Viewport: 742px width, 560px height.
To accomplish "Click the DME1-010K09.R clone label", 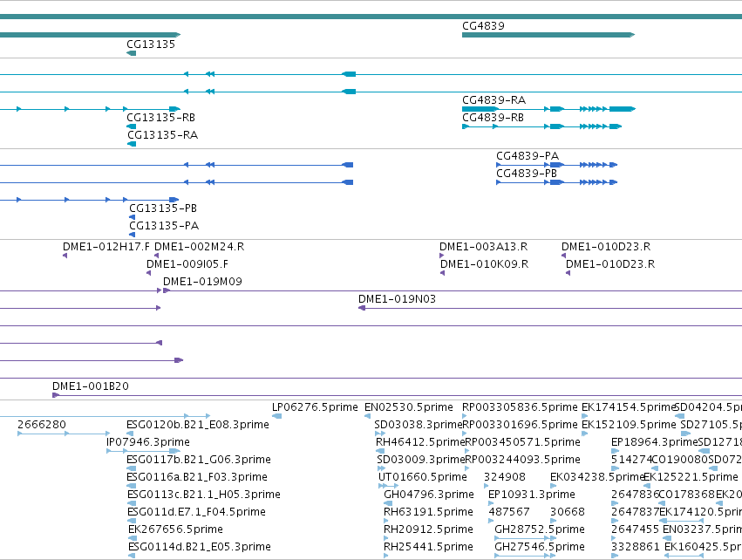I will pos(484,264).
